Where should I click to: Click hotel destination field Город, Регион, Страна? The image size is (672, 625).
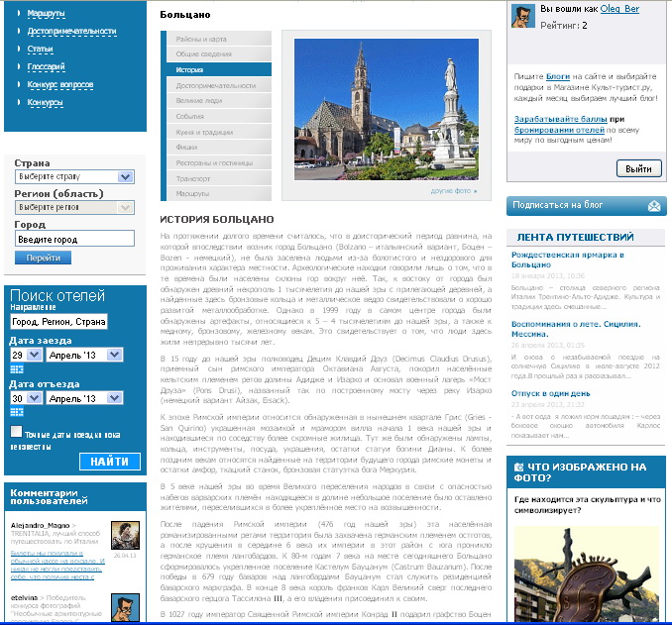coord(58,322)
